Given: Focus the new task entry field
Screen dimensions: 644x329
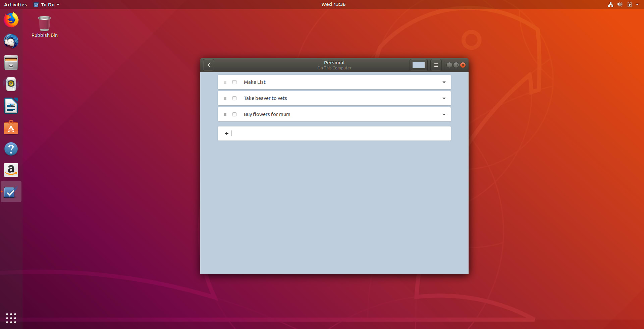Looking at the screenshot, I should coord(334,133).
